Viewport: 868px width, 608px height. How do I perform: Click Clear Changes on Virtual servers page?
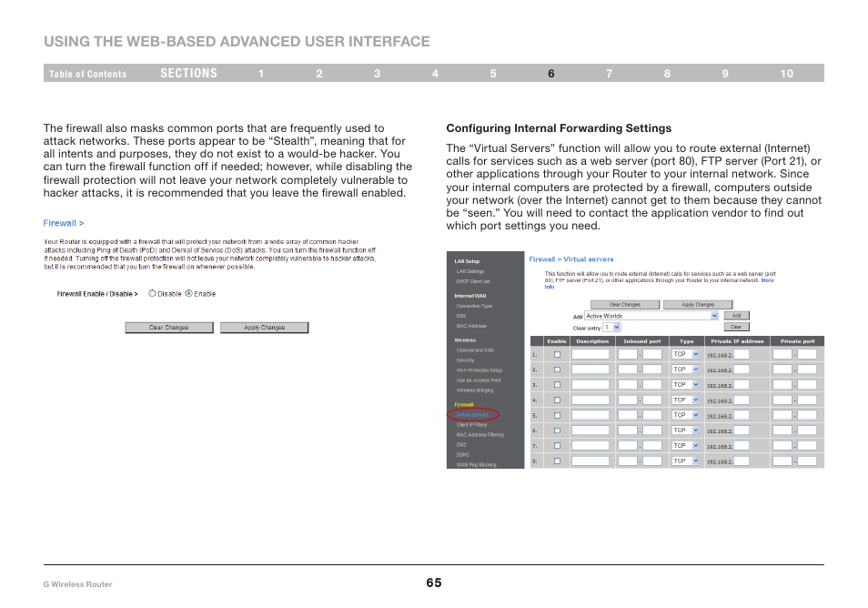pyautogui.click(x=625, y=305)
